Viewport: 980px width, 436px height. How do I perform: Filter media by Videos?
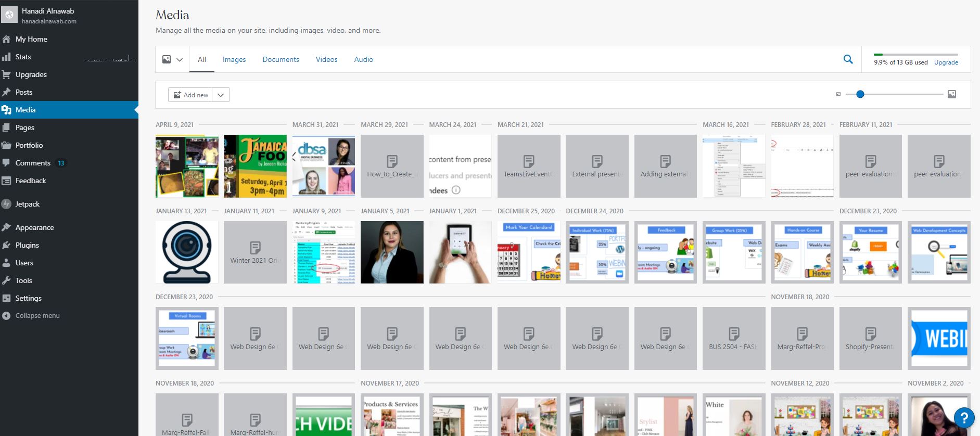click(326, 59)
